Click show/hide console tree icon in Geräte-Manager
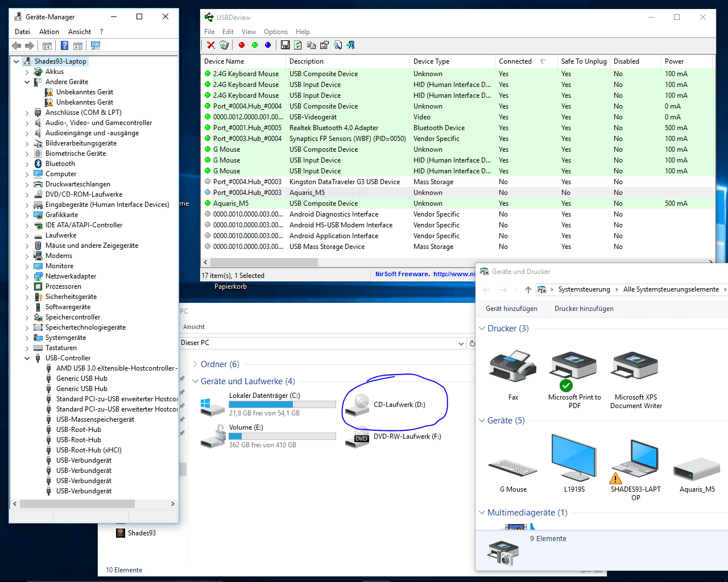Viewport: 728px width, 582px height. (x=47, y=45)
